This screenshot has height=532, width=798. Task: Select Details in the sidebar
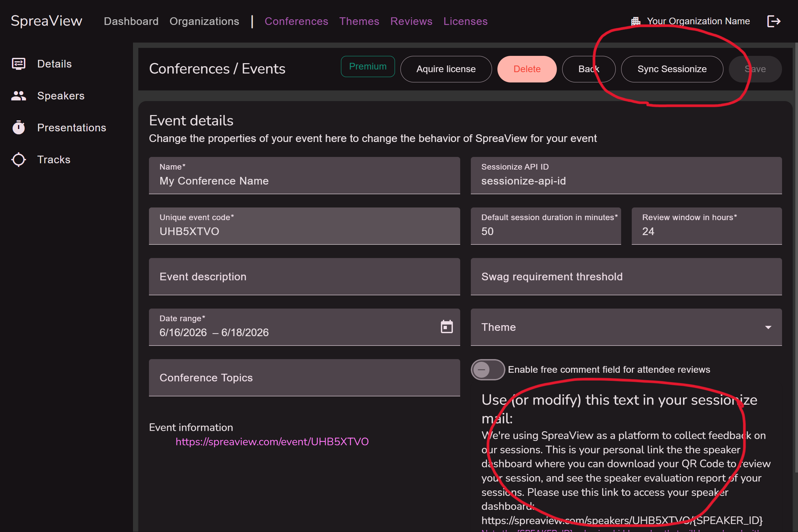pyautogui.click(x=54, y=64)
